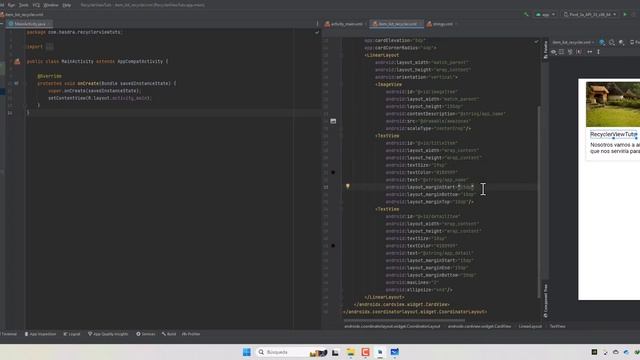This screenshot has width=640, height=360.
Task: Open the Logcat tool window
Action: click(72, 334)
